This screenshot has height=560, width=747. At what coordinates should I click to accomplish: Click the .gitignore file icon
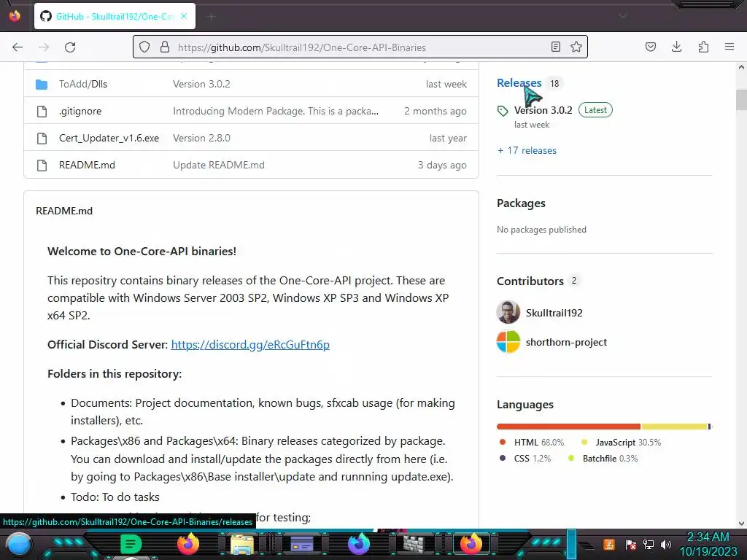(x=42, y=112)
